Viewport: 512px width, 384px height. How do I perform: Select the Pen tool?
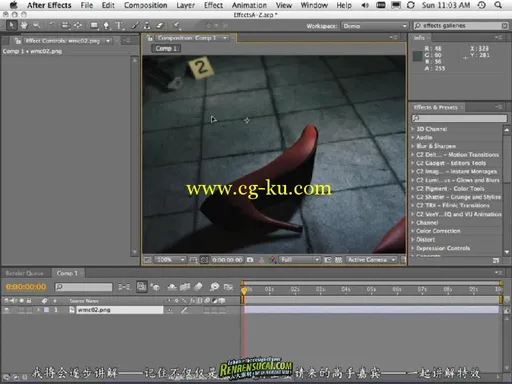tap(106, 25)
